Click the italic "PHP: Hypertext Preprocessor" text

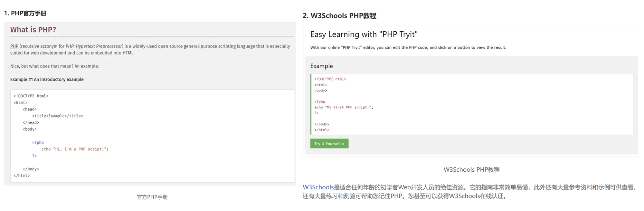[x=94, y=46]
